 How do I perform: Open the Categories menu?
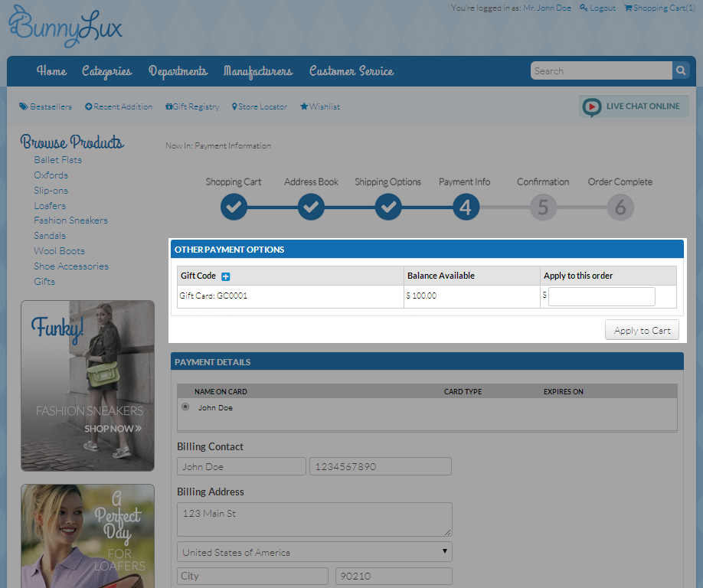(106, 71)
